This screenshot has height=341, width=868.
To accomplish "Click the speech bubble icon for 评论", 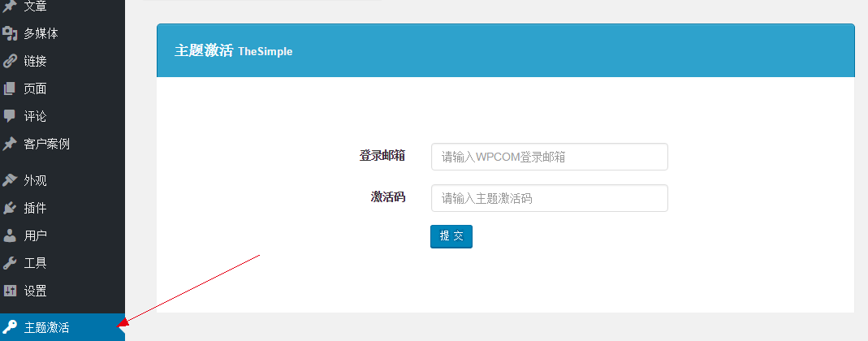I will coord(10,116).
